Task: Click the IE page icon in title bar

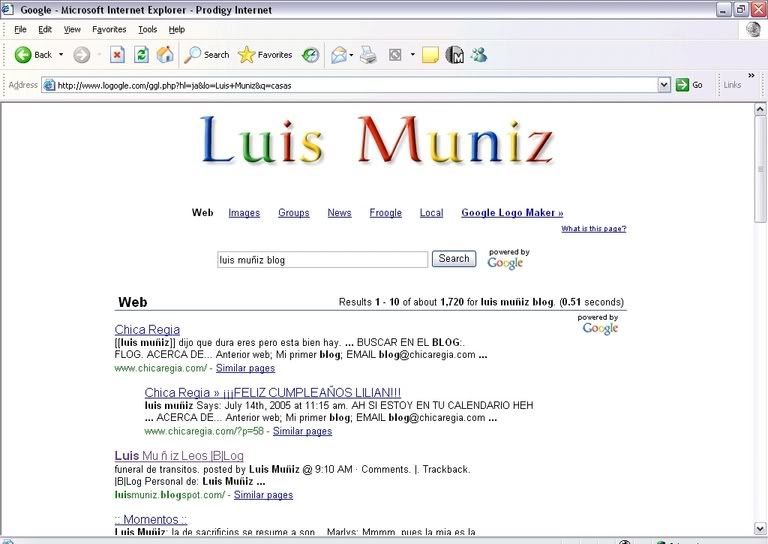Action: [x=7, y=9]
